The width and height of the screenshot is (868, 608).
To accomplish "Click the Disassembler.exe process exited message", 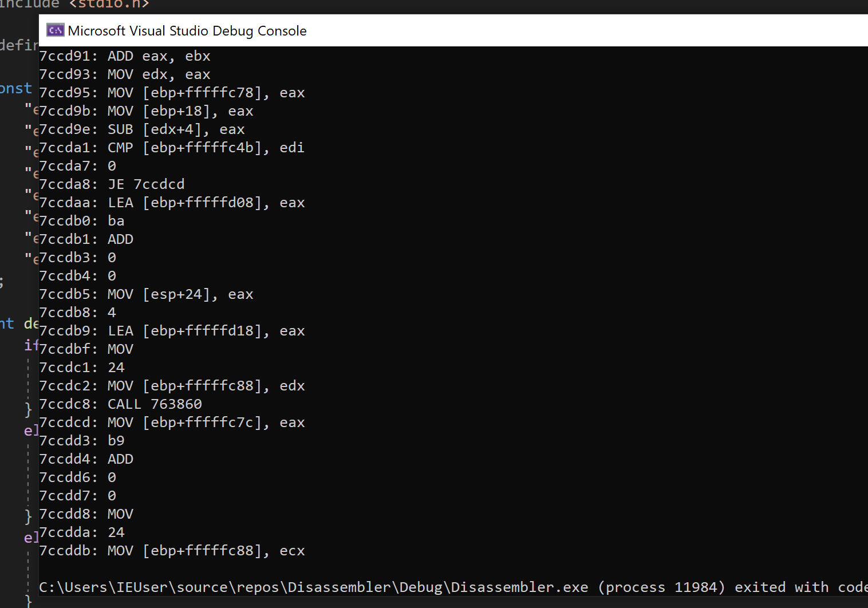I will point(453,587).
